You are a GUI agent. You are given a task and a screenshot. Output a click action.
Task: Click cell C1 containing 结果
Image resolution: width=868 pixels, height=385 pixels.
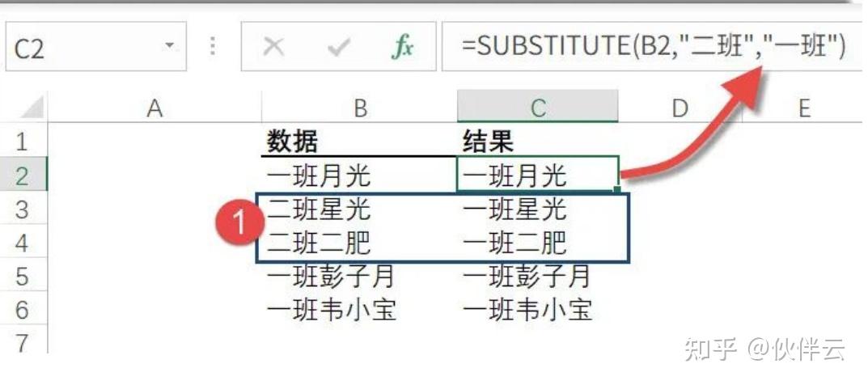(x=538, y=142)
